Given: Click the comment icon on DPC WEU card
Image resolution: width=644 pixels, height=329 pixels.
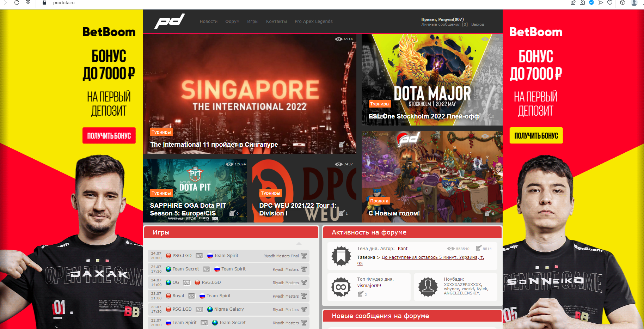Looking at the screenshot, I should pyautogui.click(x=341, y=213).
